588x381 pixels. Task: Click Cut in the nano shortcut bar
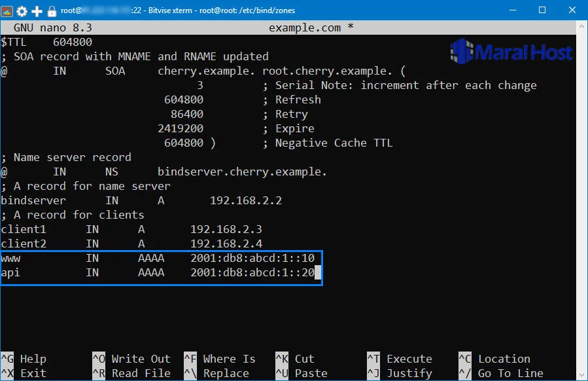pyautogui.click(x=303, y=359)
